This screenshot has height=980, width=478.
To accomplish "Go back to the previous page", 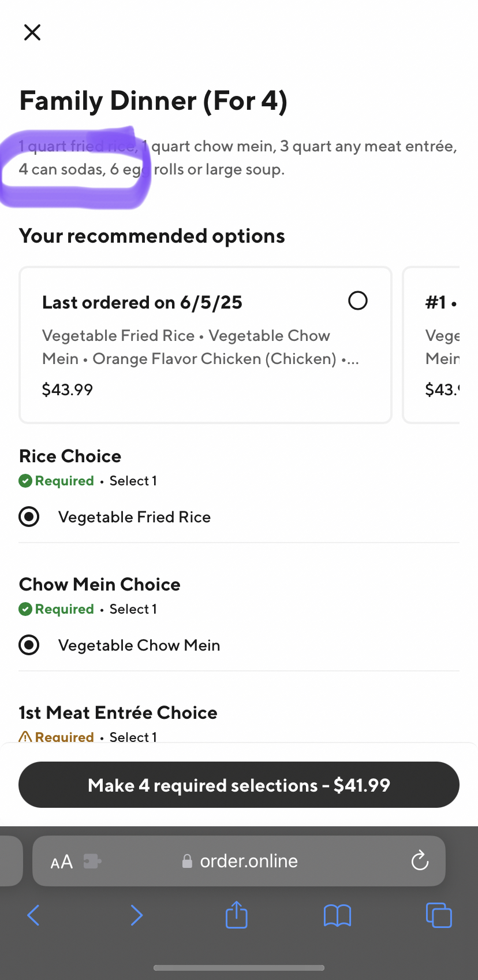I will (33, 915).
